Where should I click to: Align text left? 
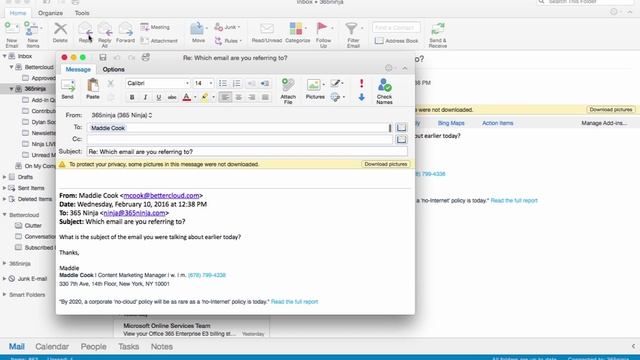pyautogui.click(x=225, y=97)
